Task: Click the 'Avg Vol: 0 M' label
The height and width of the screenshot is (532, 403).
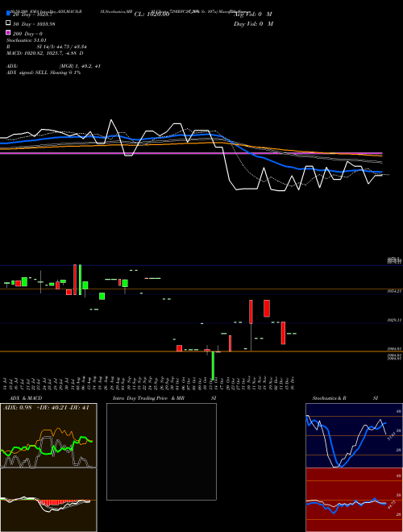Action: pos(253,15)
